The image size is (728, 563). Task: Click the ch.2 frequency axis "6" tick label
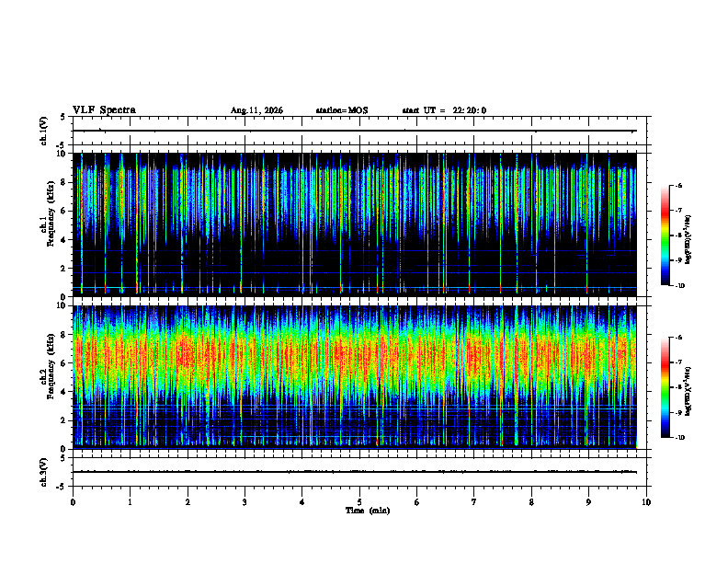click(64, 363)
